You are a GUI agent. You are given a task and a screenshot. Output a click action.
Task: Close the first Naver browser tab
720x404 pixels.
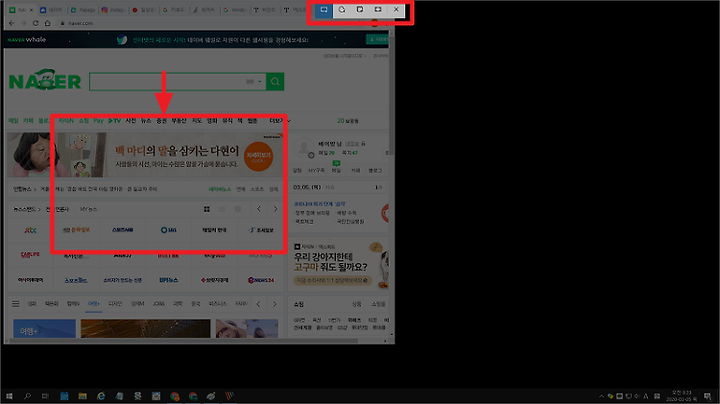click(31, 10)
